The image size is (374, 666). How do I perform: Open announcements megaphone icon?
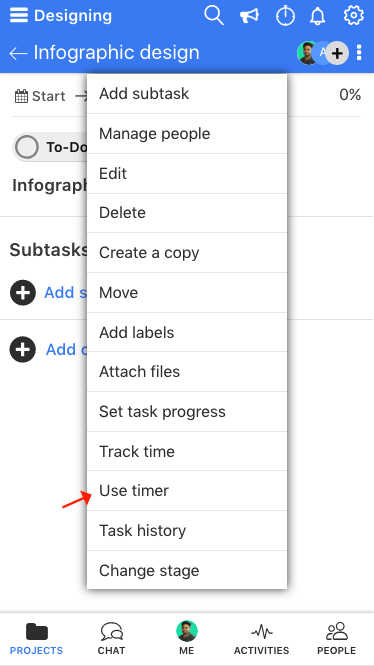pyautogui.click(x=249, y=16)
